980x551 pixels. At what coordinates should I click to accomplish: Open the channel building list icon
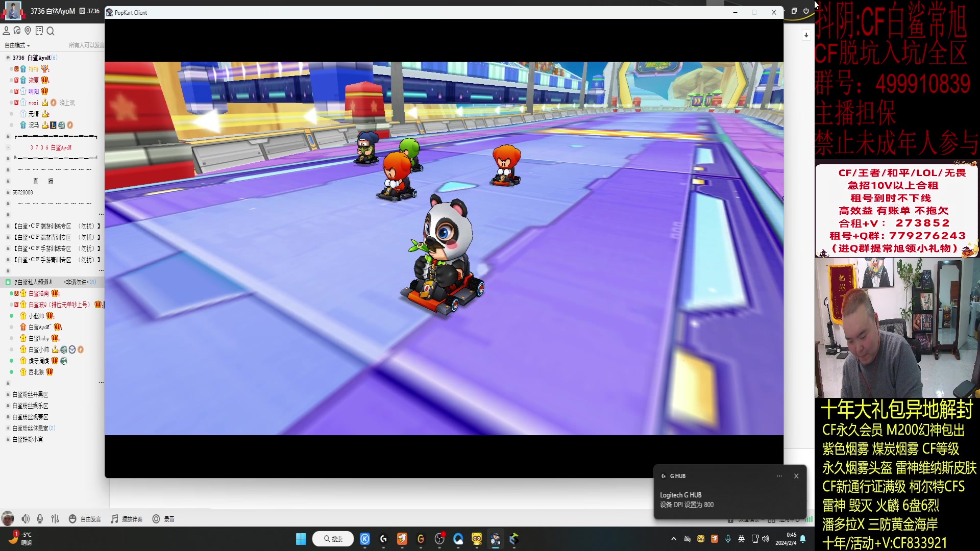click(39, 31)
